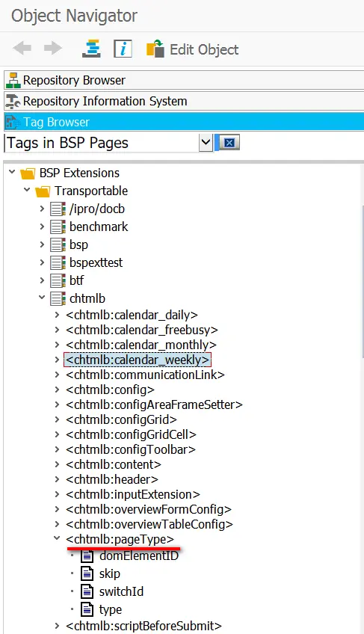The height and width of the screenshot is (634, 364).
Task: Click the bsp library icon
Action: [58, 244]
